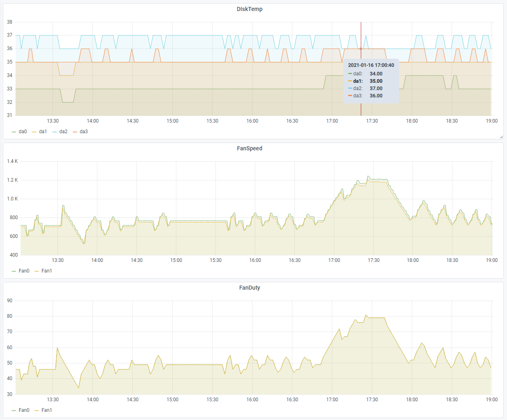Open the FanDuty panel title menu

pos(249,288)
